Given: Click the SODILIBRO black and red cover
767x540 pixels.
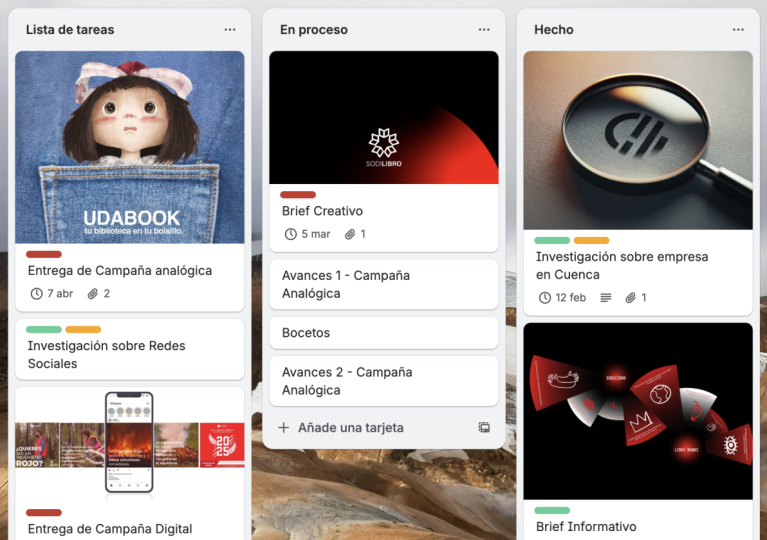Looking at the screenshot, I should tap(384, 117).
